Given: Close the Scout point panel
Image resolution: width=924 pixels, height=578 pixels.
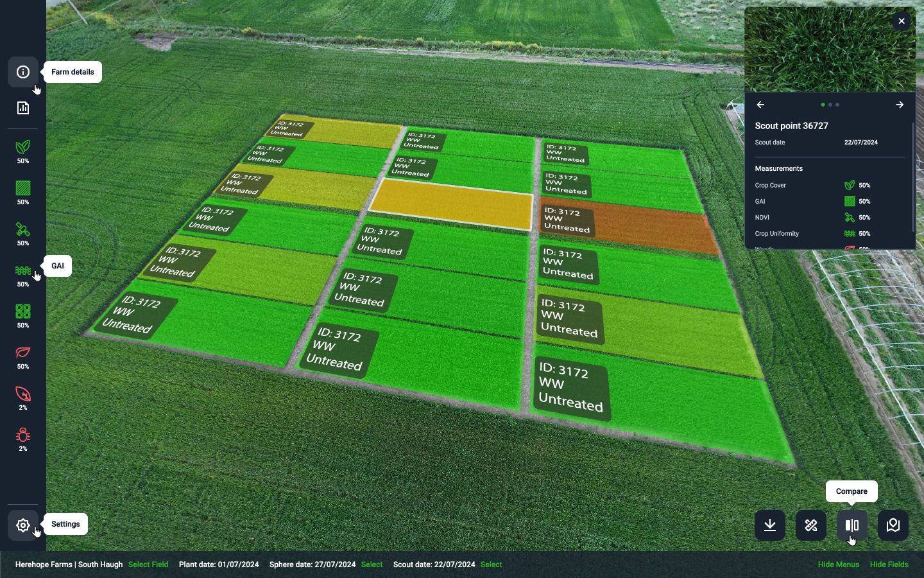Looking at the screenshot, I should click(x=902, y=21).
